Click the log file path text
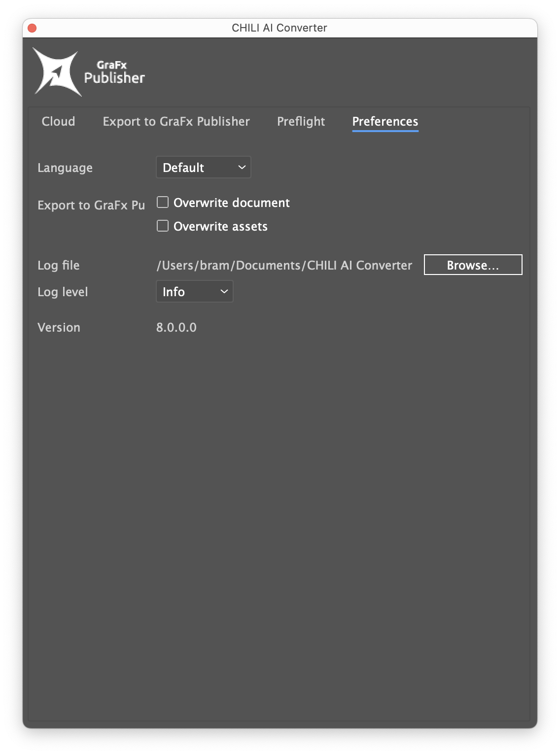This screenshot has height=755, width=560. point(284,265)
